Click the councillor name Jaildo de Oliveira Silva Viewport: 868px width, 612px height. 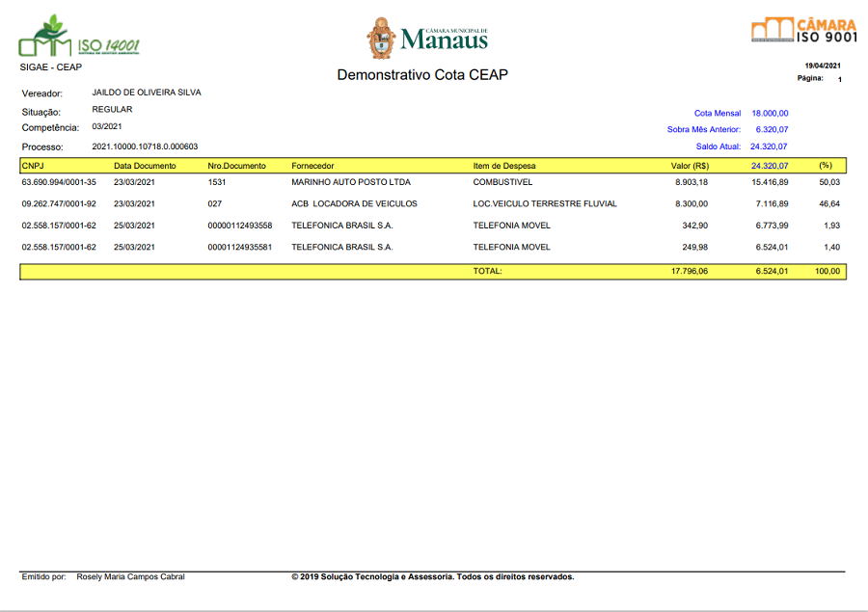pyautogui.click(x=147, y=93)
